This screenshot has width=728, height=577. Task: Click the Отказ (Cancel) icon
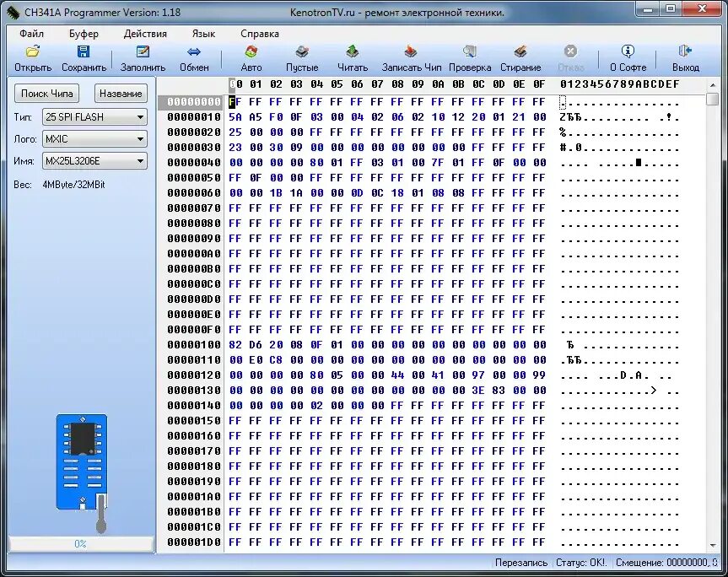pyautogui.click(x=570, y=51)
